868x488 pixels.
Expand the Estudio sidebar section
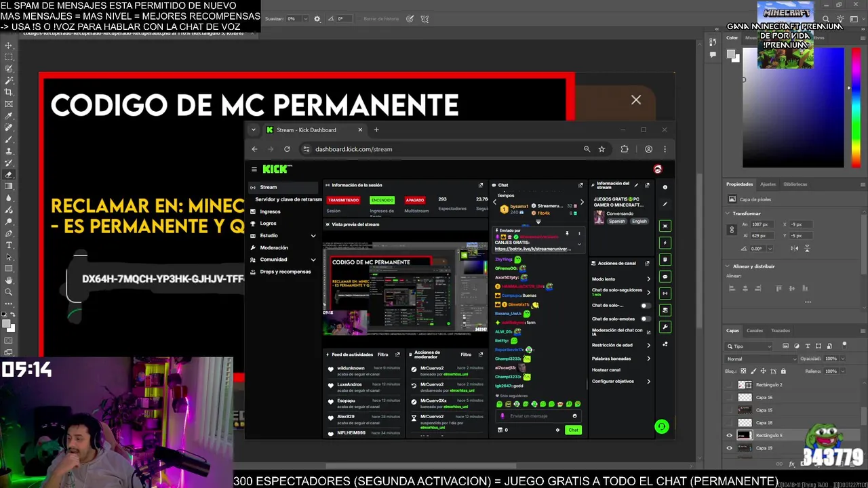[x=313, y=236]
